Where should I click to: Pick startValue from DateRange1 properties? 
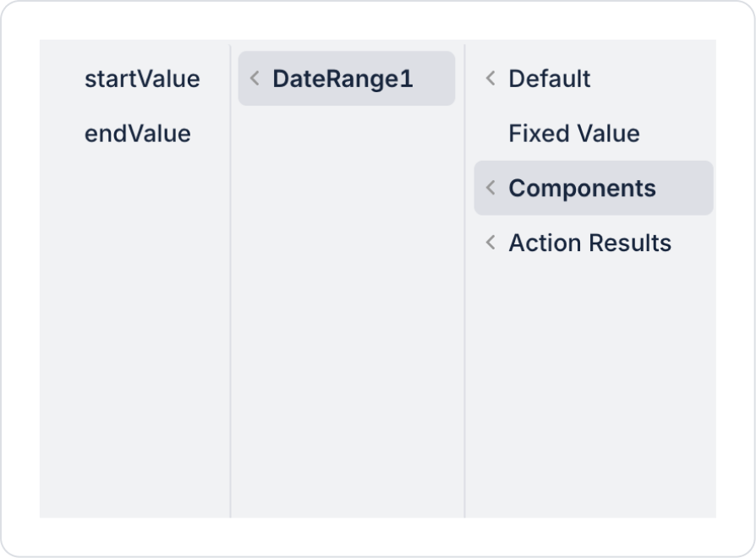pos(142,79)
